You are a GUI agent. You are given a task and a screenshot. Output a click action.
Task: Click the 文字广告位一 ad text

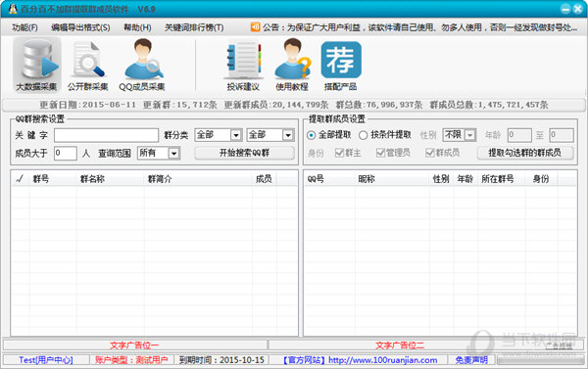point(134,346)
